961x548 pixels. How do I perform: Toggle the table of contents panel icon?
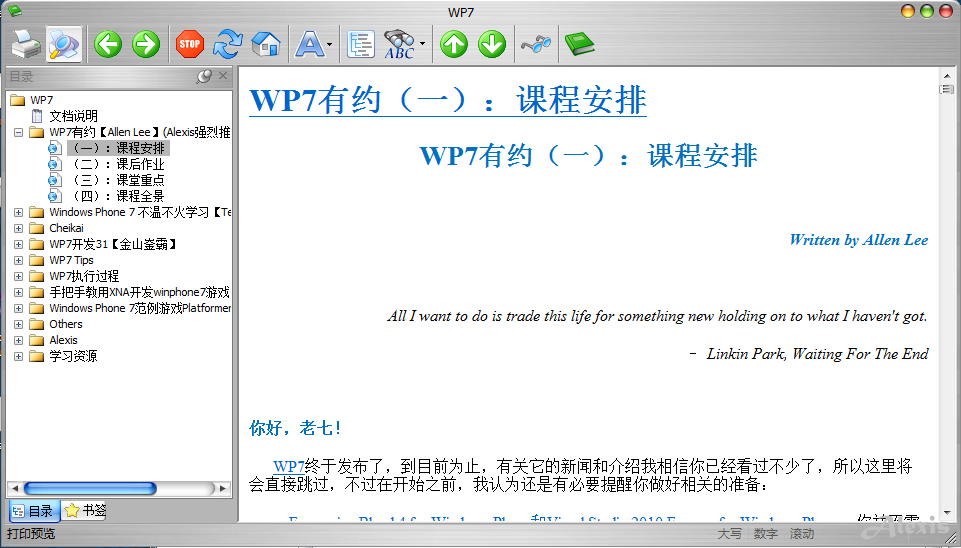click(x=360, y=44)
